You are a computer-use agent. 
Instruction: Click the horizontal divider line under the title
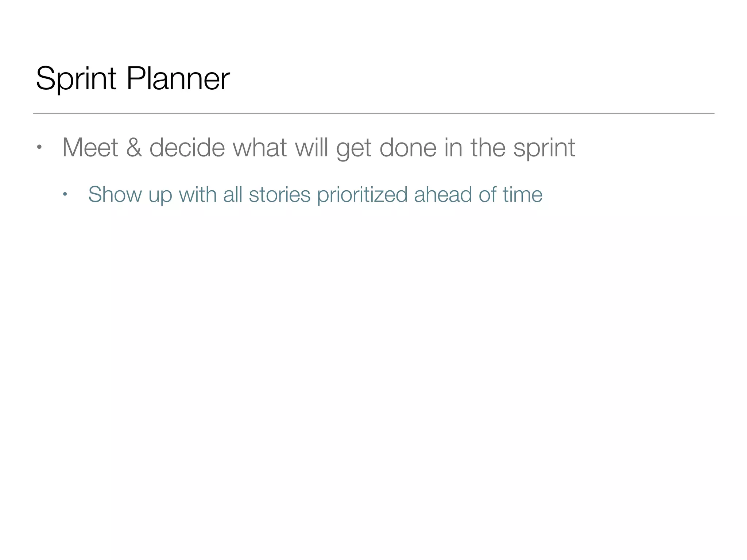click(373, 113)
